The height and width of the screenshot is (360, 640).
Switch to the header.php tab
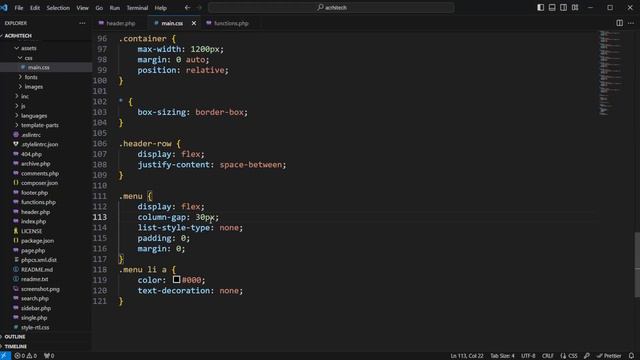click(x=120, y=23)
